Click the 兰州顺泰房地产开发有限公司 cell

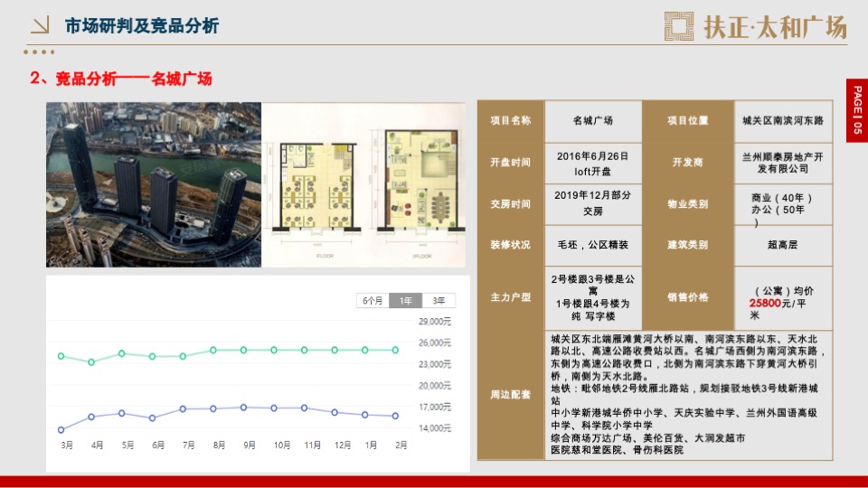pyautogui.click(x=783, y=163)
